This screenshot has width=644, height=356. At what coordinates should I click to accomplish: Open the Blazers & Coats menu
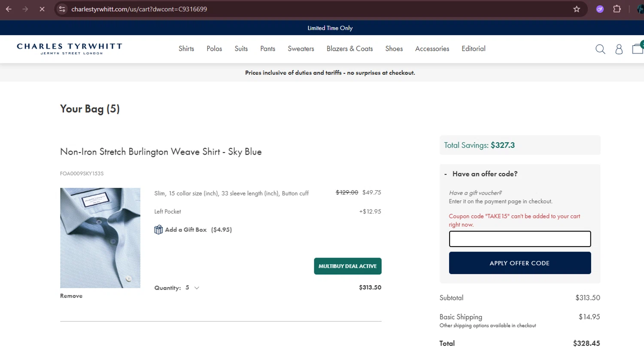[x=349, y=49]
